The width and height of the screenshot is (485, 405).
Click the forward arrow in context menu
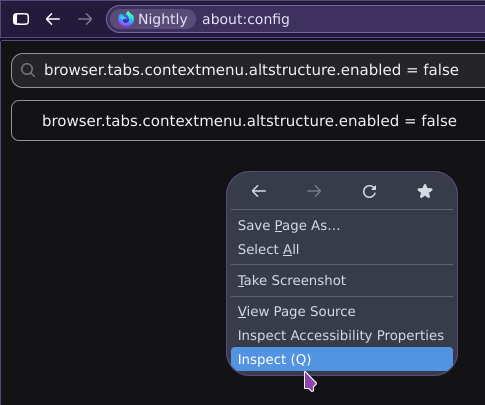pyautogui.click(x=314, y=191)
